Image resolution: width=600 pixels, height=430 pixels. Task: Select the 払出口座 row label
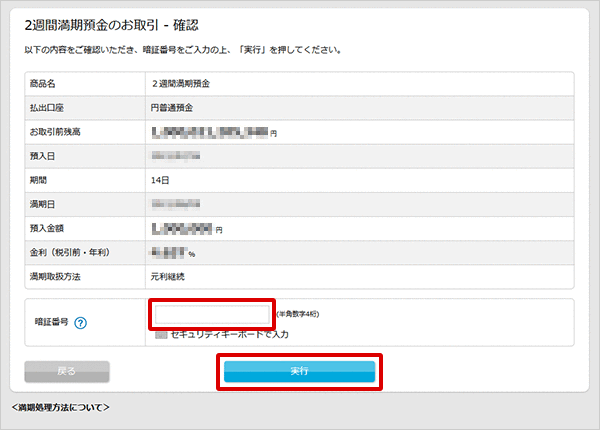tap(50, 108)
